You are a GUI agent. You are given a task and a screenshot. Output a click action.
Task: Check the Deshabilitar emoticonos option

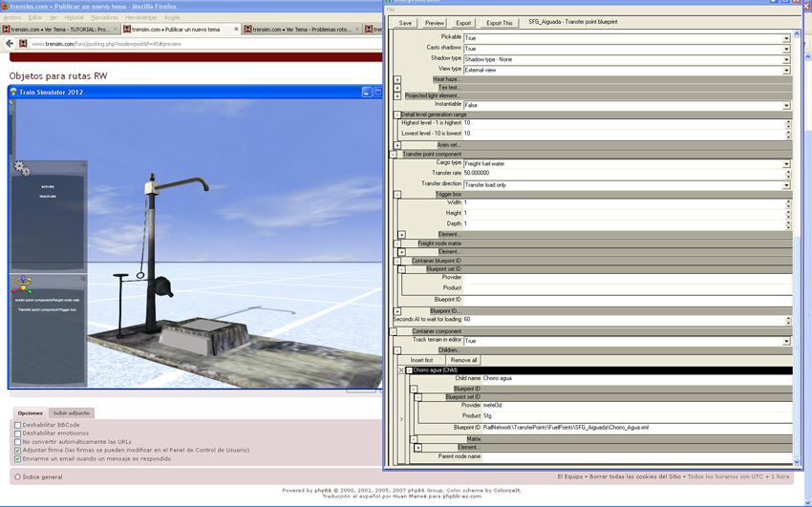pyautogui.click(x=17, y=433)
